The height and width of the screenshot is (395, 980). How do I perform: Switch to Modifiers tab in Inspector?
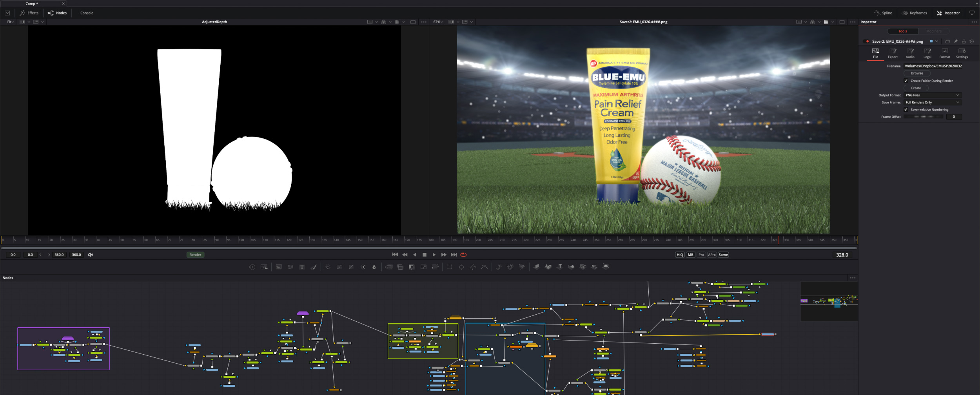point(934,31)
